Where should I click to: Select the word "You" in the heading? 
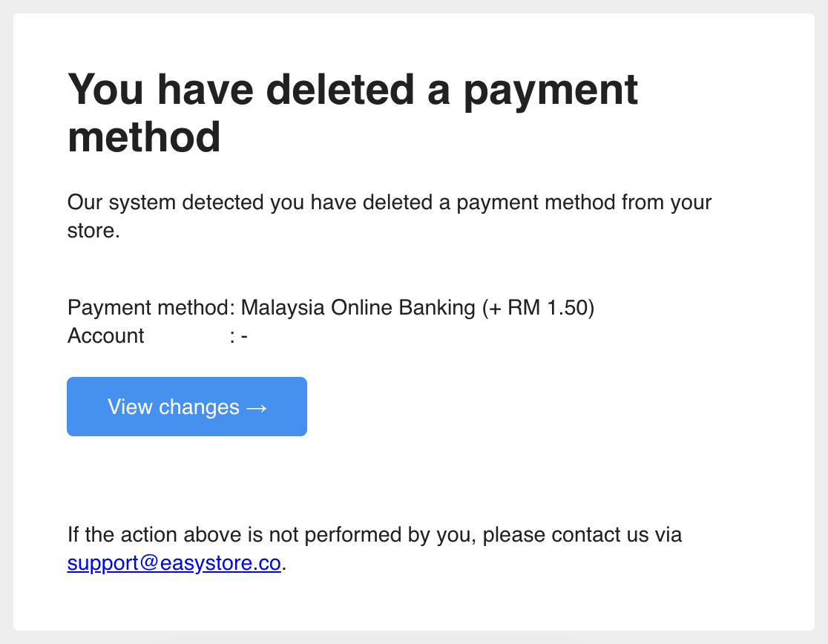coord(105,90)
